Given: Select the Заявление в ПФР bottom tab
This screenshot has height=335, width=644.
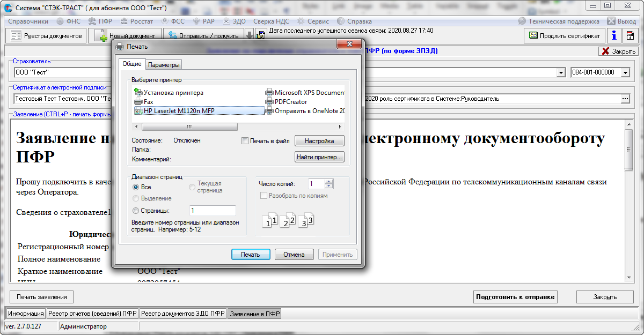Looking at the screenshot, I should pos(255,314).
